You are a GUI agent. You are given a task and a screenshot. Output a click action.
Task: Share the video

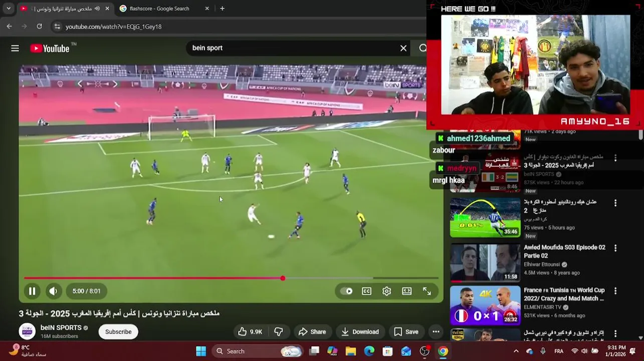312,332
